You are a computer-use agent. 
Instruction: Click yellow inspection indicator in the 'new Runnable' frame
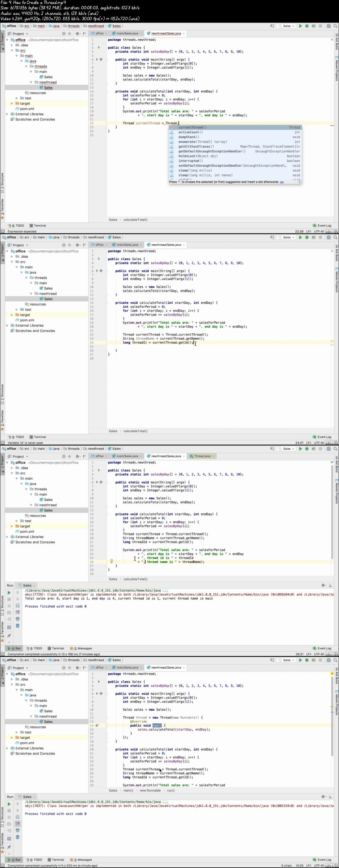(332, 673)
